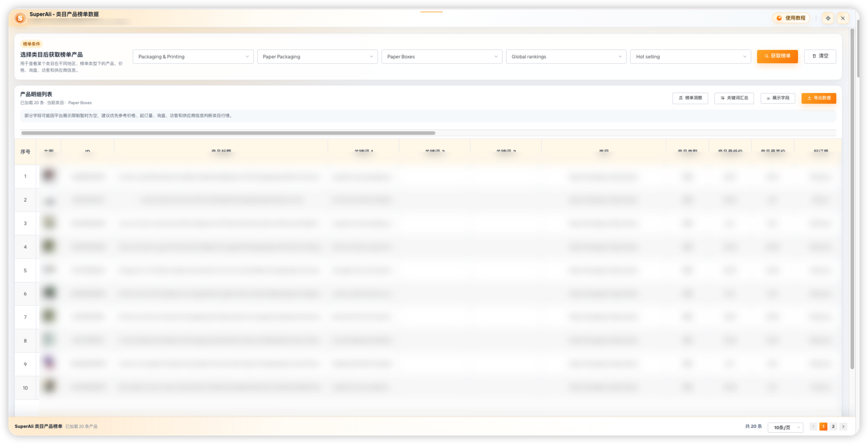
Task: Open 关键词汇总 keyword summary
Action: click(x=734, y=98)
